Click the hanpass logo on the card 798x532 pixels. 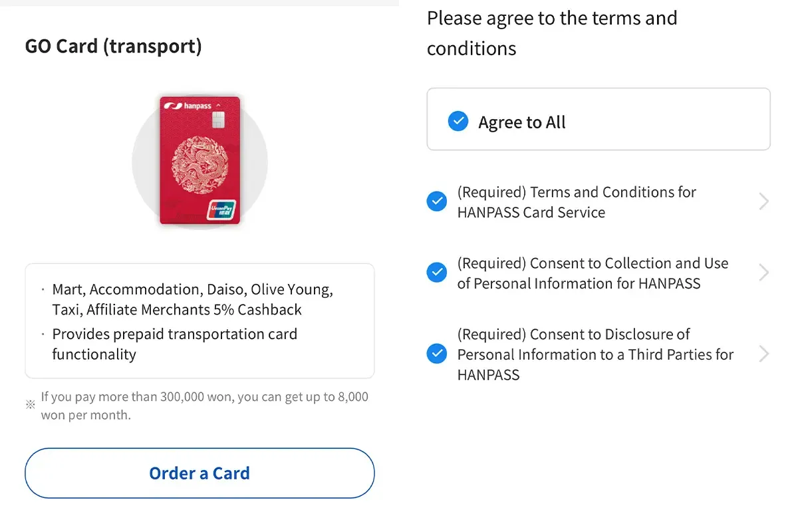[189, 106]
